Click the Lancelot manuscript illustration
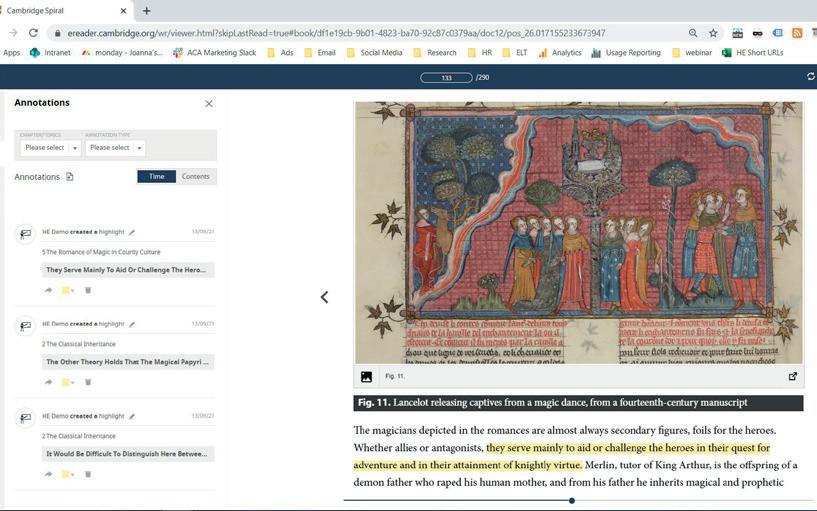817x511 pixels. (x=579, y=232)
